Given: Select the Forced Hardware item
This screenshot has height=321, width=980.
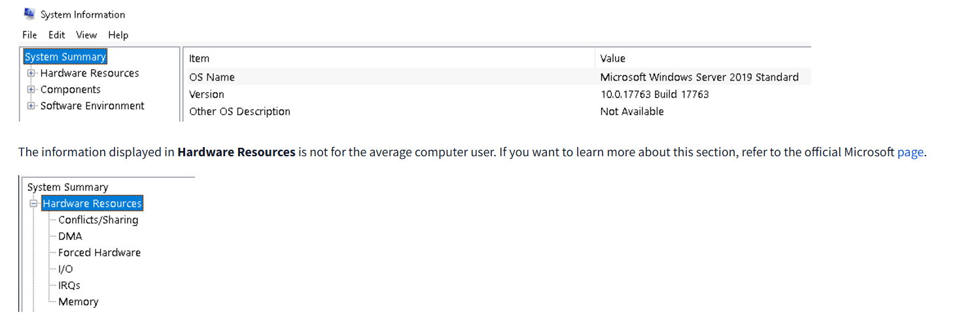Looking at the screenshot, I should click(99, 253).
